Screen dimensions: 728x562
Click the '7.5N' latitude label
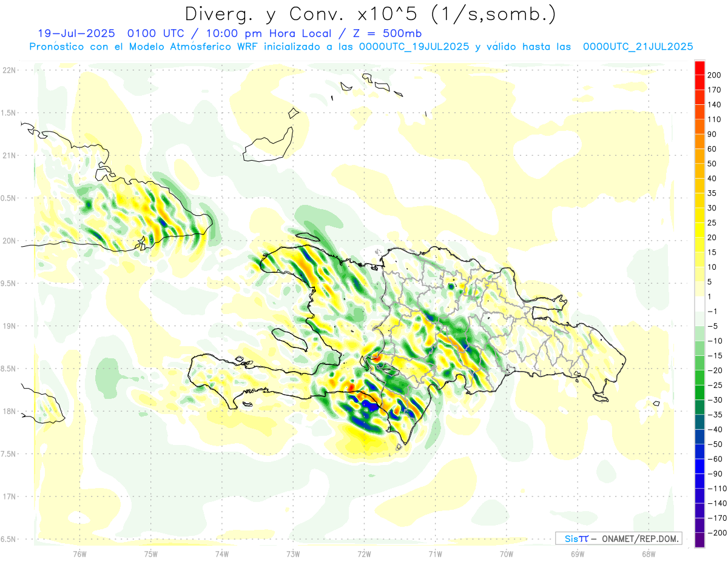9,454
